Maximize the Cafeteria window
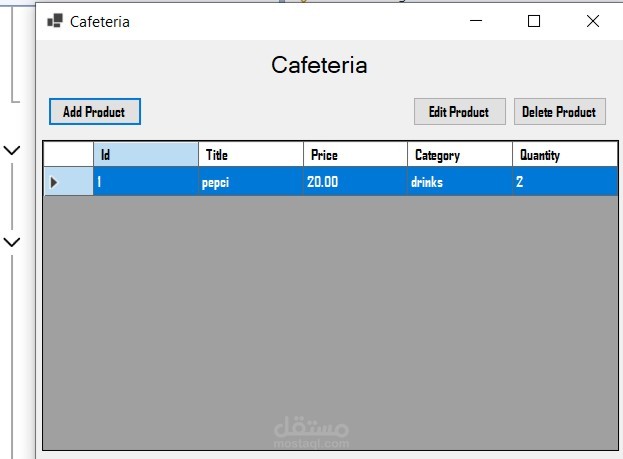 (x=534, y=21)
